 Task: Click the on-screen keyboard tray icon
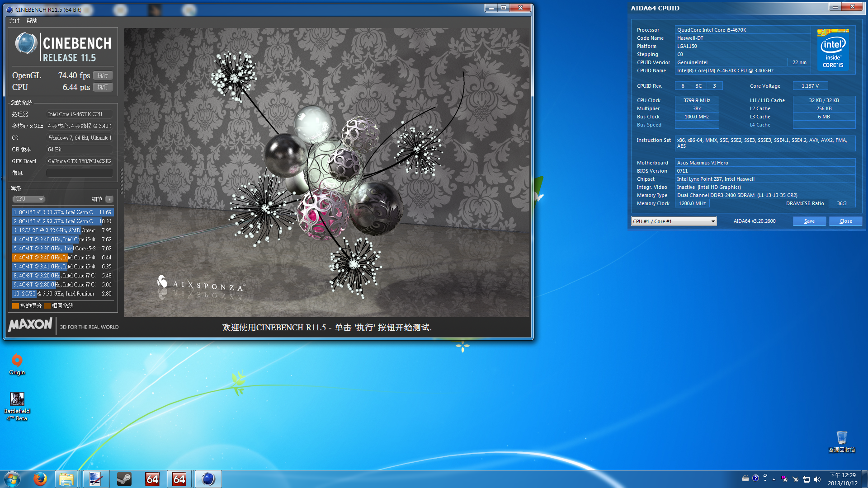pos(745,479)
